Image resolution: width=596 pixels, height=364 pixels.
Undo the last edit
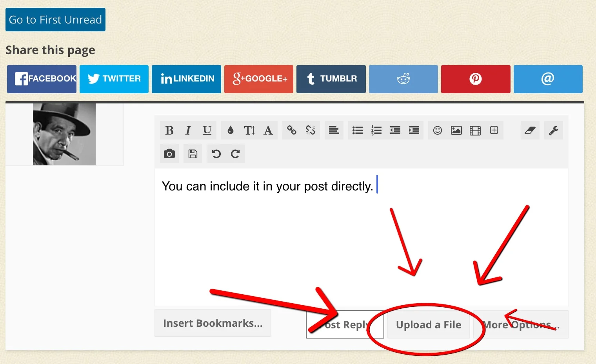tap(216, 154)
